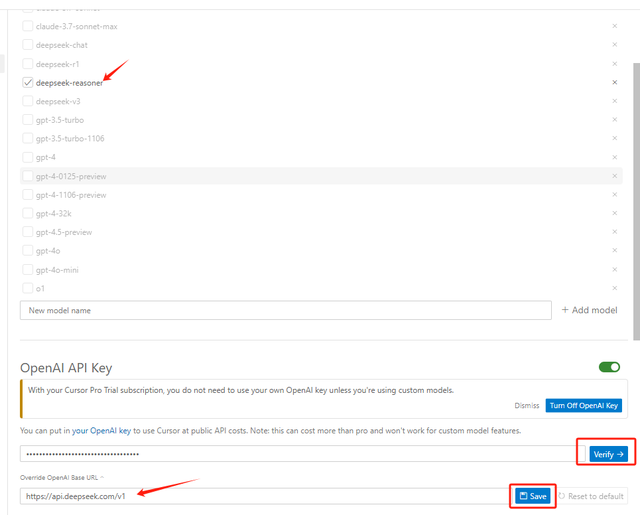Dismiss the Cursor Pro Trial notice
This screenshot has height=515, width=640.
(x=527, y=406)
